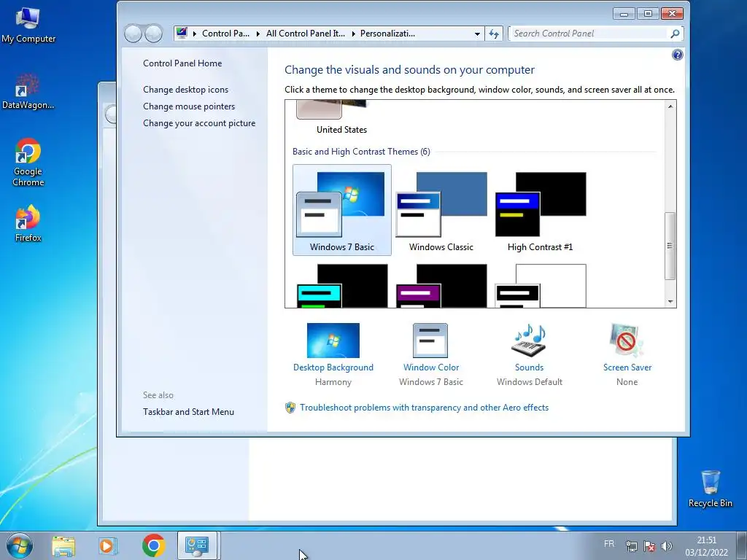Open Change desktop icons link

[185, 90]
